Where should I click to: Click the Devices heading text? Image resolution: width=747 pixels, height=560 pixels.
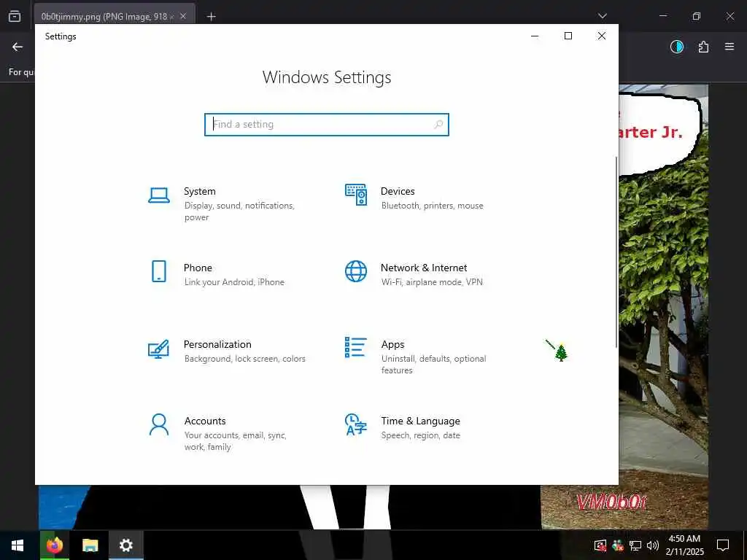[x=398, y=191]
